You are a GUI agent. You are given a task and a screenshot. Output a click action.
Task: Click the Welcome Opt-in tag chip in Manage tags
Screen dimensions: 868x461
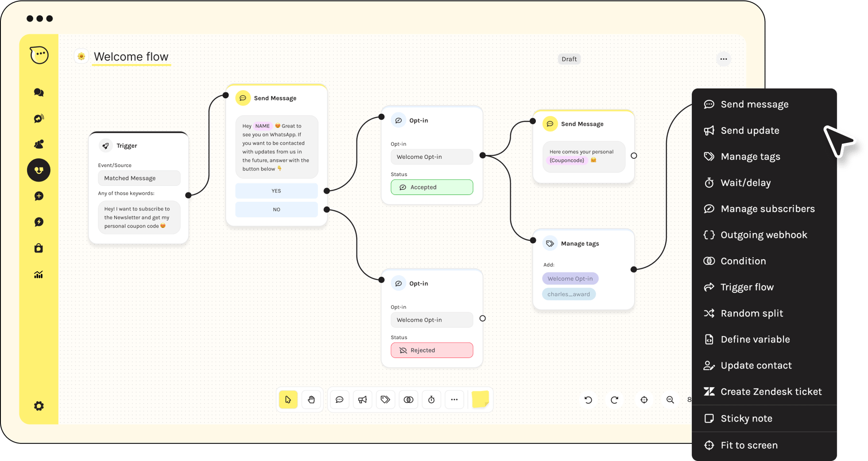[x=570, y=278]
